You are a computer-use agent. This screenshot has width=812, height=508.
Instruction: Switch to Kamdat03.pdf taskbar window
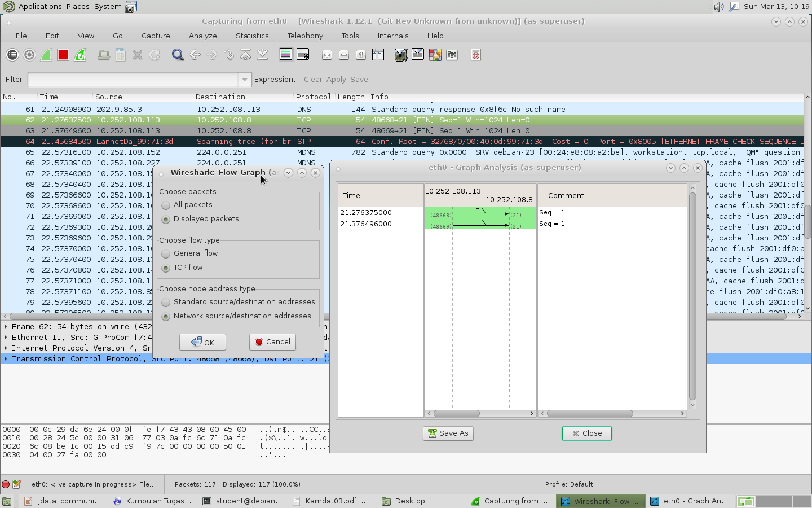click(330, 501)
